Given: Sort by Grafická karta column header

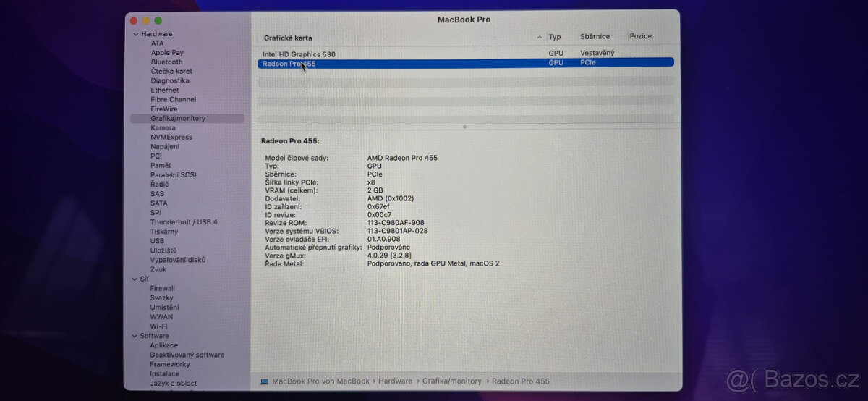Looking at the screenshot, I should [288, 37].
